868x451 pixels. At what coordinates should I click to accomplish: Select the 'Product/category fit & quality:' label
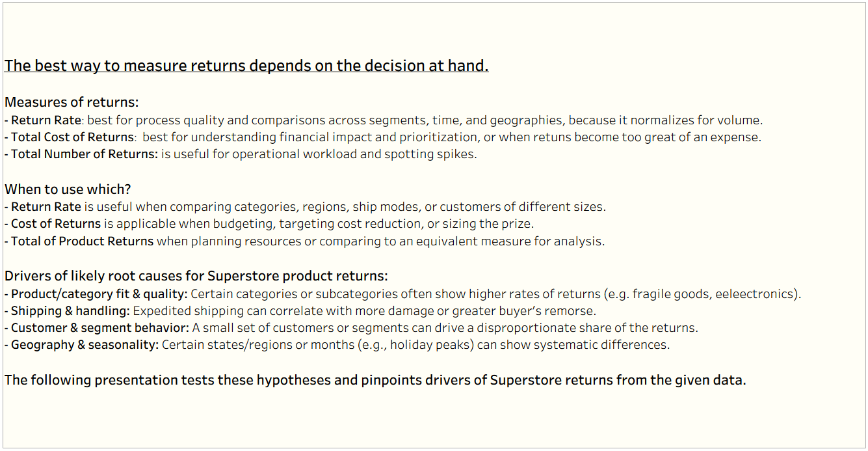[x=99, y=294]
